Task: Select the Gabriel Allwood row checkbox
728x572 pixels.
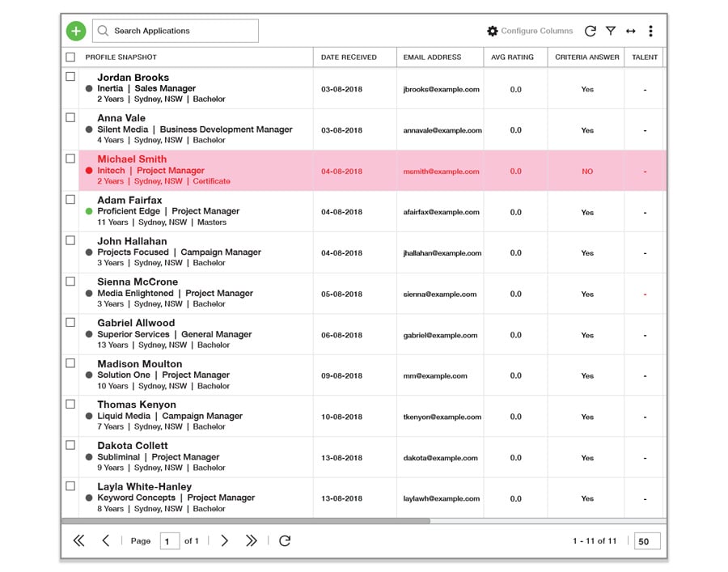Action: pos(70,322)
